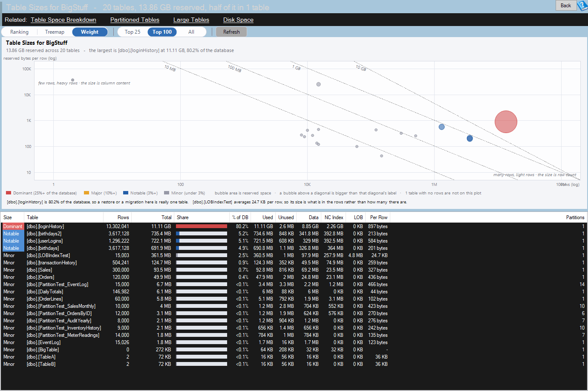The image size is (588, 391).
Task: Select the [dbo].[TableB] row
Action: (x=294, y=364)
